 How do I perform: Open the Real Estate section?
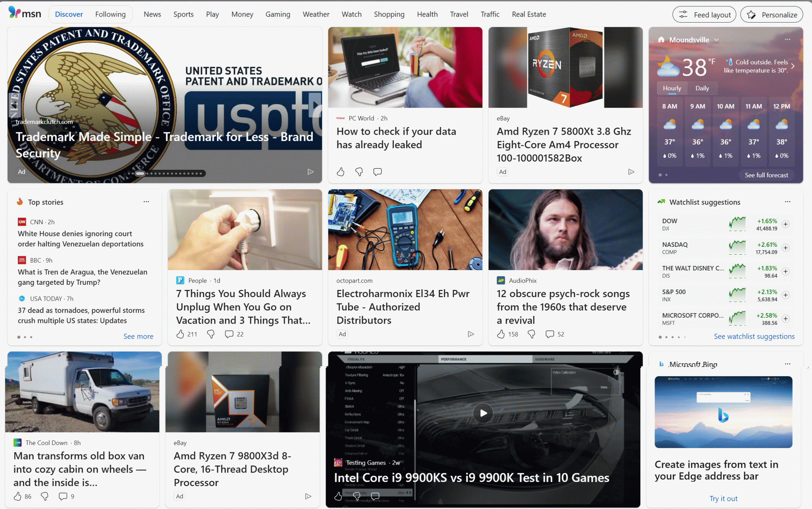click(x=529, y=14)
